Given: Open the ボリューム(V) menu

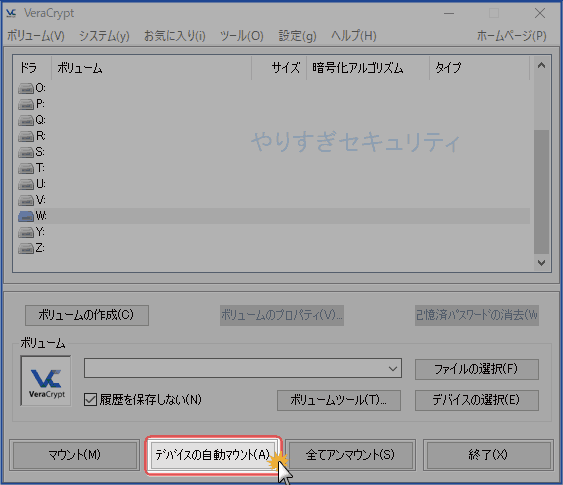Looking at the screenshot, I should 36,36.
